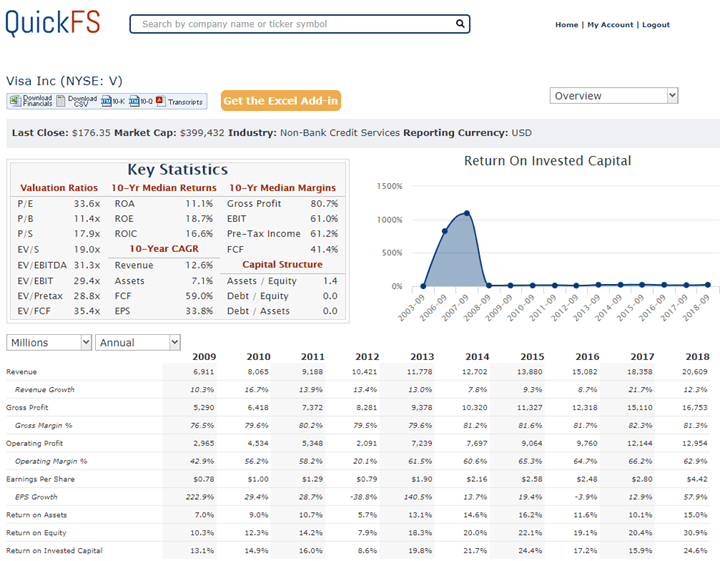Click the Get the Excel Add-in button
Screen dimensions: 720x561
point(281,101)
